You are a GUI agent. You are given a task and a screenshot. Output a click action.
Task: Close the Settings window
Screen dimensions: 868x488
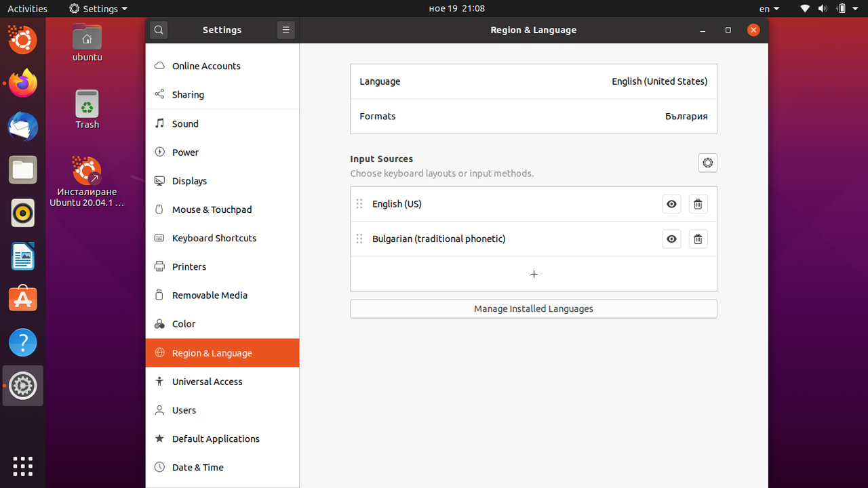pyautogui.click(x=753, y=30)
